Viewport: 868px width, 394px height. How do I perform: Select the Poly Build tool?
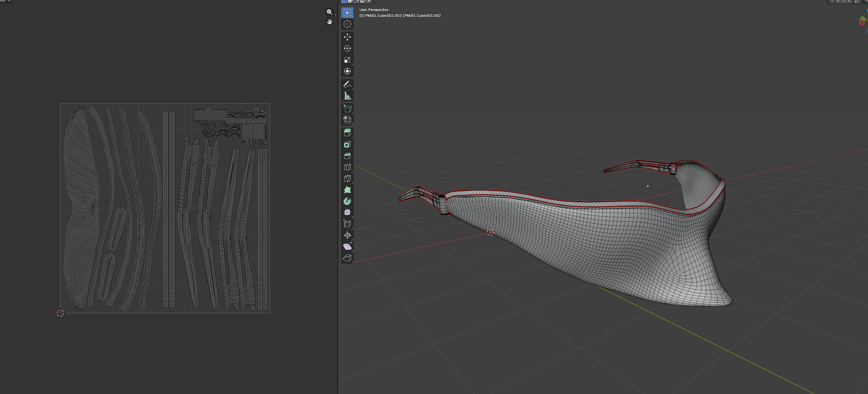click(x=347, y=190)
